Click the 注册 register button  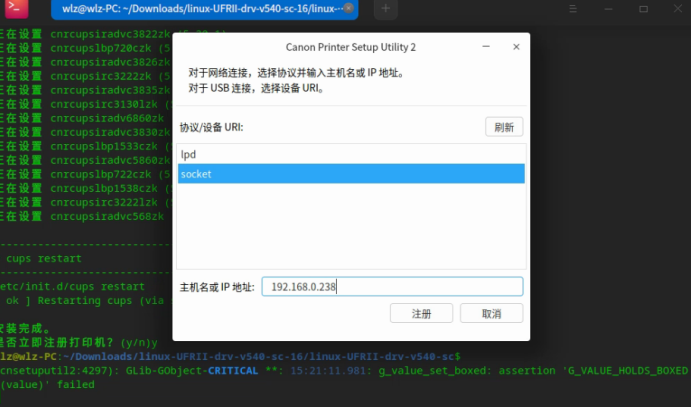click(x=421, y=314)
